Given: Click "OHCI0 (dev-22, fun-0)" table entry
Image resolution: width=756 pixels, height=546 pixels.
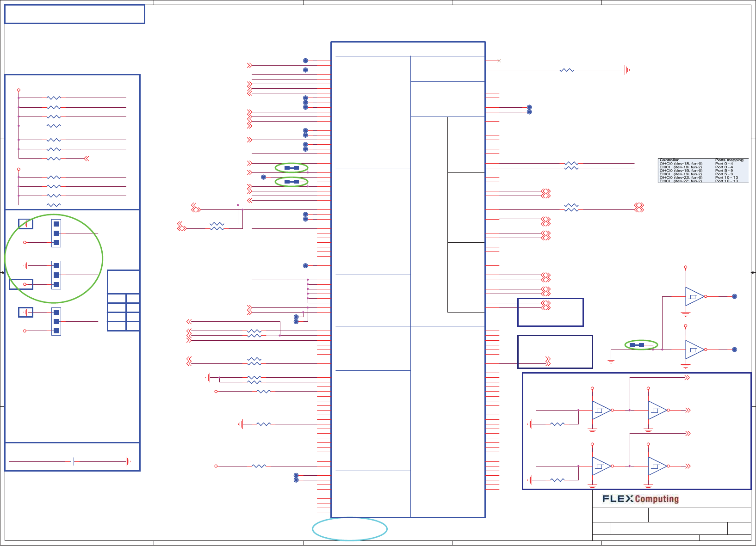Looking at the screenshot, I should 681,178.
